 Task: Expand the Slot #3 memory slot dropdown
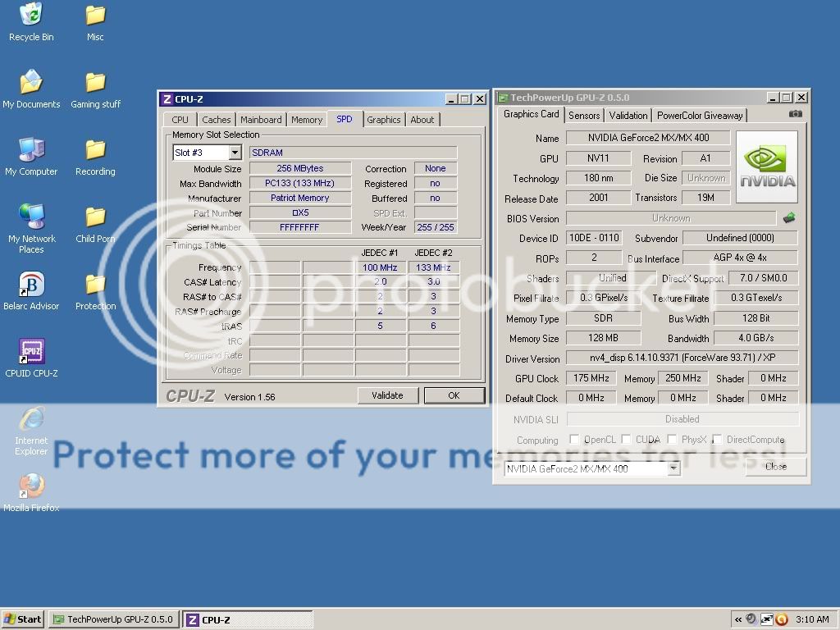pos(235,153)
